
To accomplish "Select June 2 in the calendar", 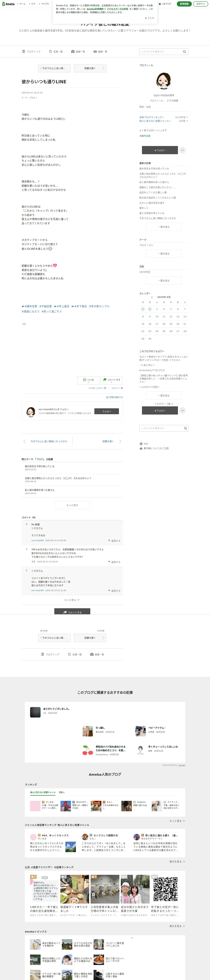I will pyautogui.click(x=150, y=309).
